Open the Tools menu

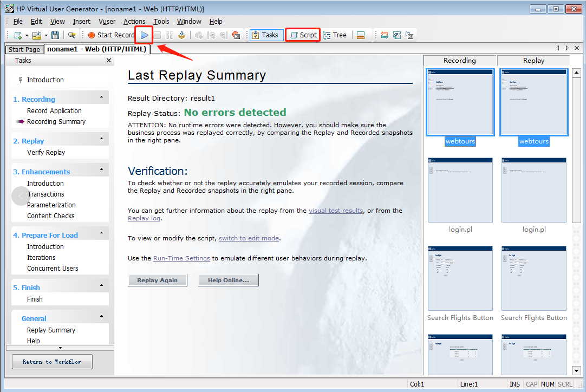point(161,21)
